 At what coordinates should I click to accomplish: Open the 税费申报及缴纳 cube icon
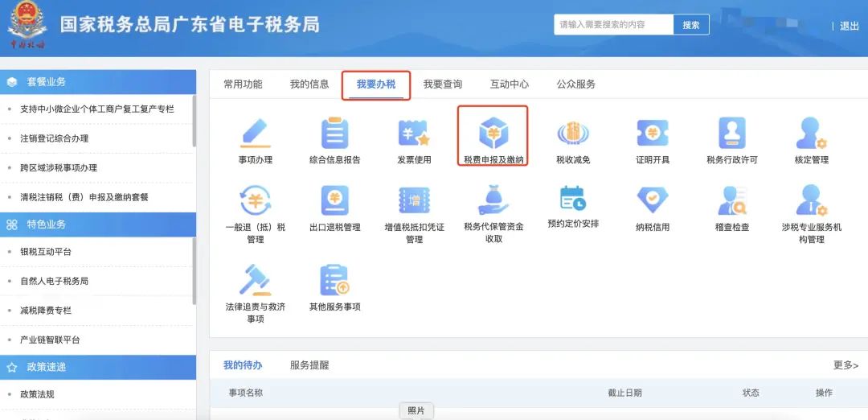click(493, 133)
